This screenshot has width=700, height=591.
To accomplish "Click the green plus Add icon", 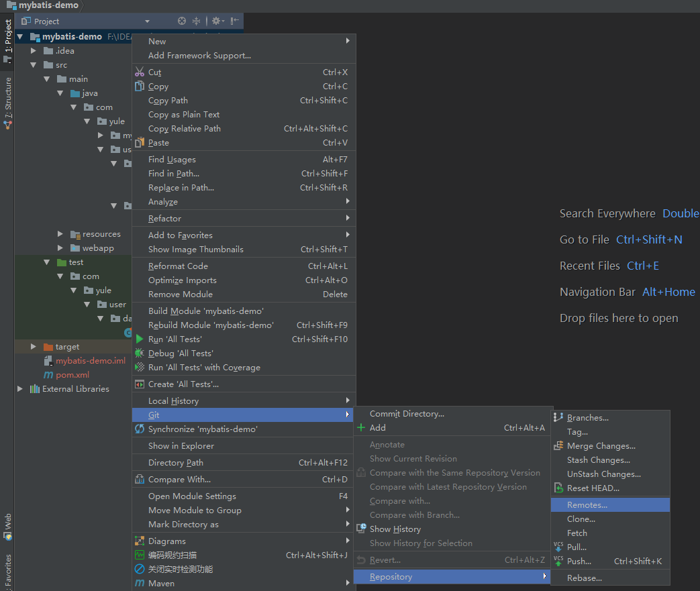I will (x=361, y=428).
